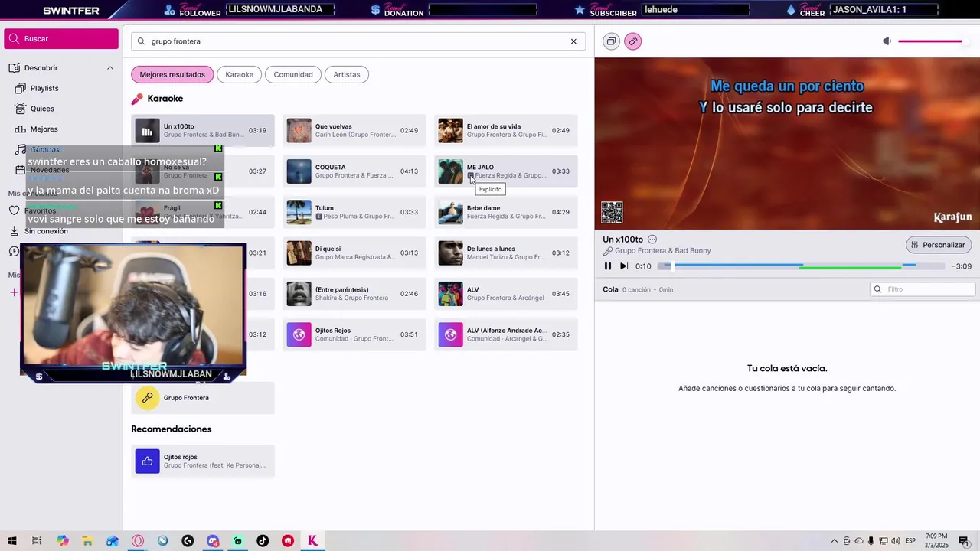Open ME JALO song entry

pos(506,171)
